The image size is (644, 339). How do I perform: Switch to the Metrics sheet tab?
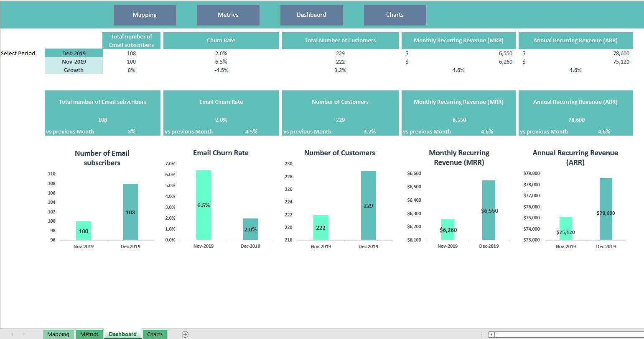89,334
